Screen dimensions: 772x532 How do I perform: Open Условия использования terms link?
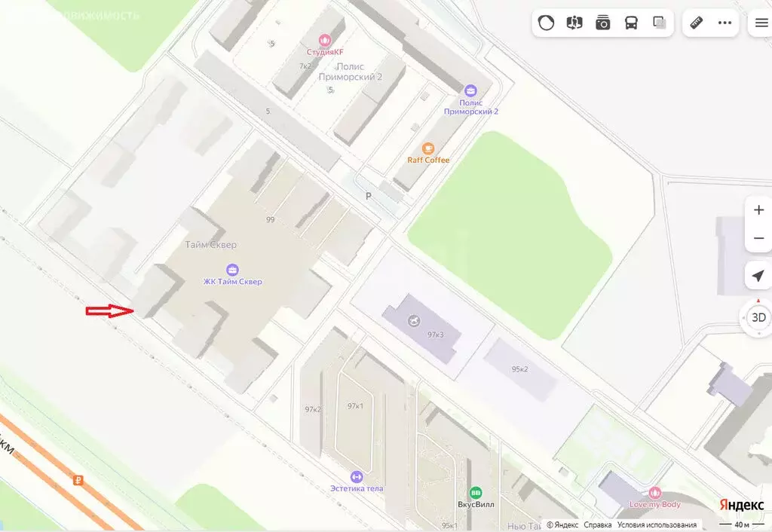pos(657,525)
